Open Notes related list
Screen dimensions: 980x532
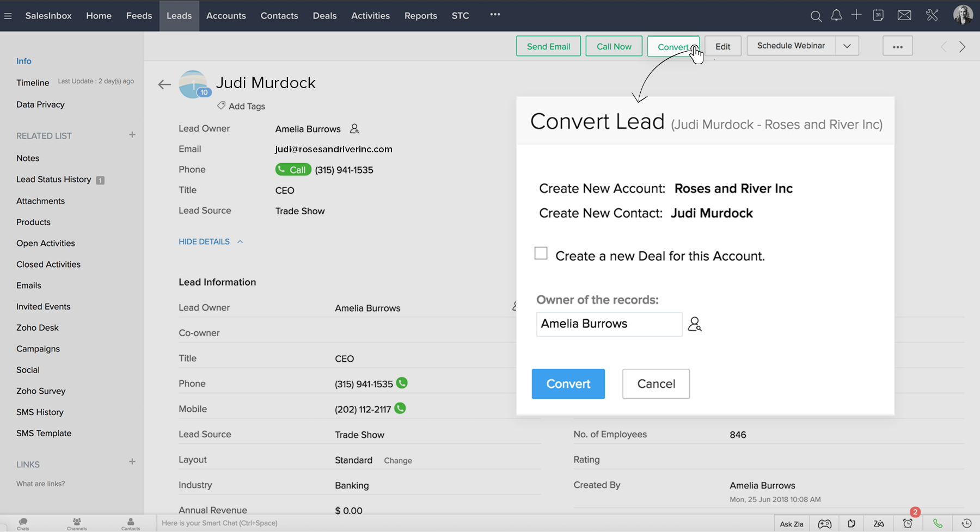[28, 158]
